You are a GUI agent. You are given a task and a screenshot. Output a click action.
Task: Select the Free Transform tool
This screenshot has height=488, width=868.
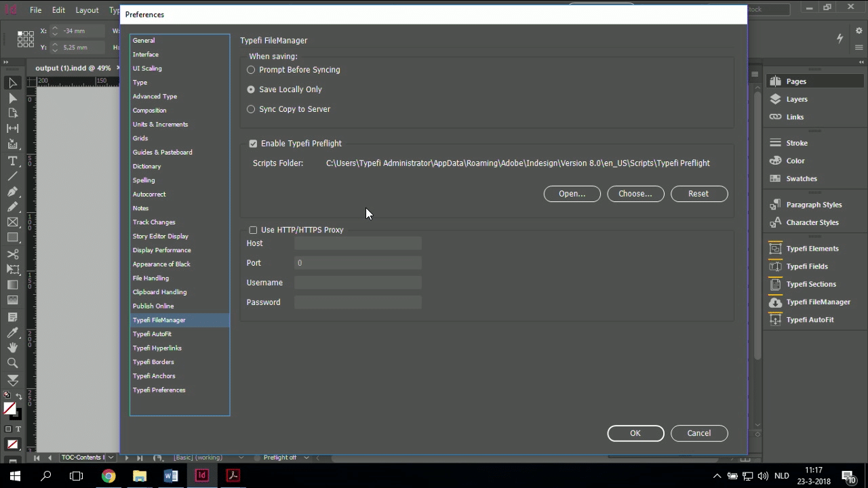tap(12, 269)
